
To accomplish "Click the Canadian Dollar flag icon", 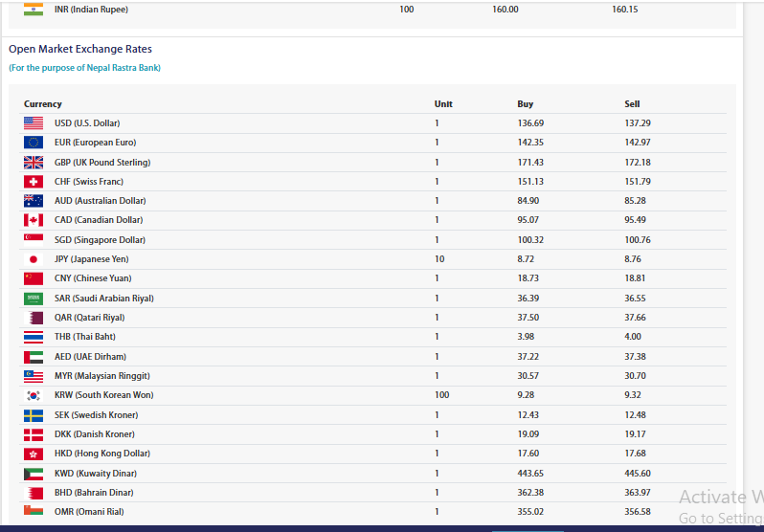I will [x=34, y=220].
